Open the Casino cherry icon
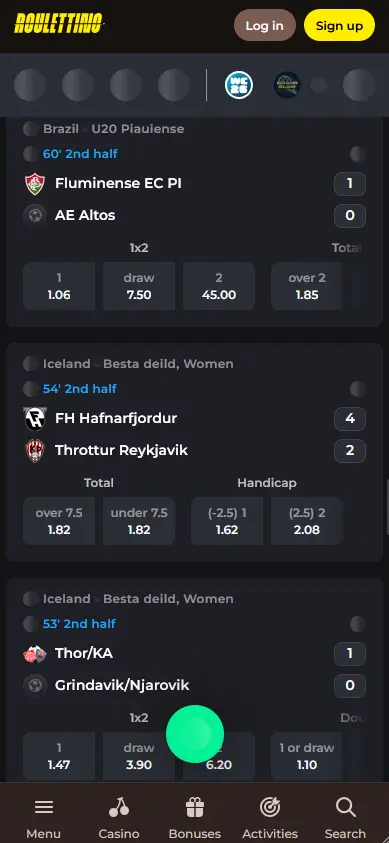The width and height of the screenshot is (389, 843). tap(119, 808)
